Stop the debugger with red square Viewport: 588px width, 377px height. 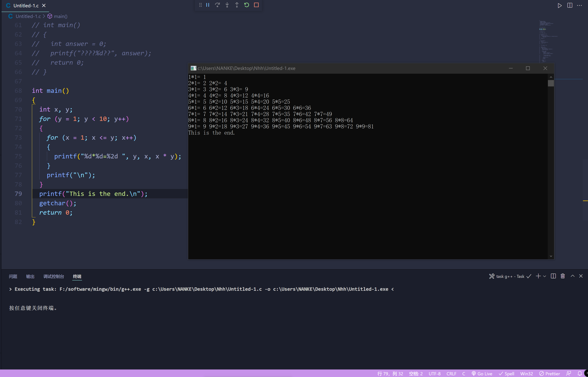click(256, 5)
